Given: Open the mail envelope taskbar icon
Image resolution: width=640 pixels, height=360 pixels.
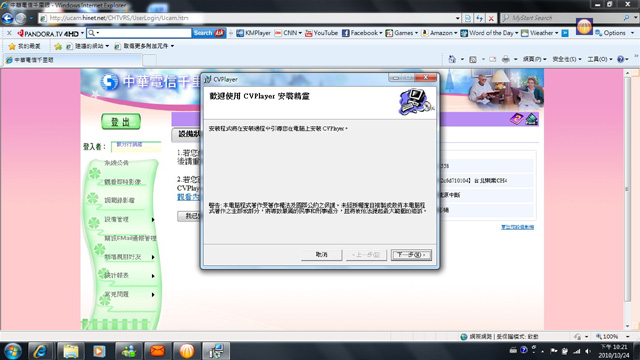Looking at the screenshot, I should point(157,351).
